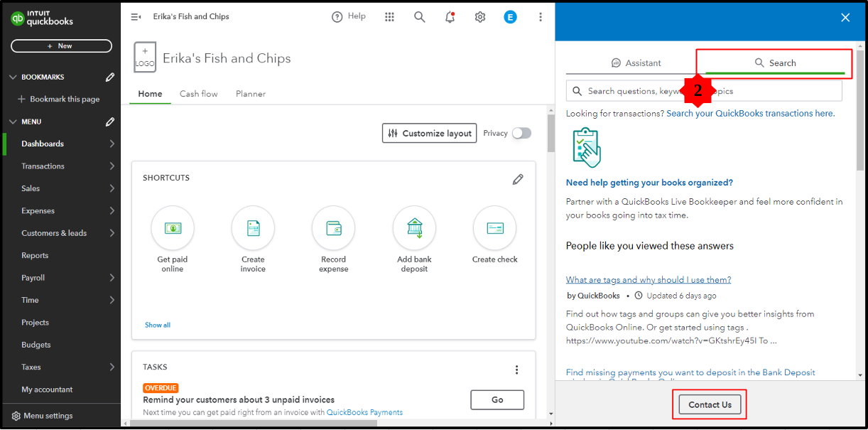Click the + New button
Viewport: 868px width, 430px height.
pyautogui.click(x=61, y=45)
